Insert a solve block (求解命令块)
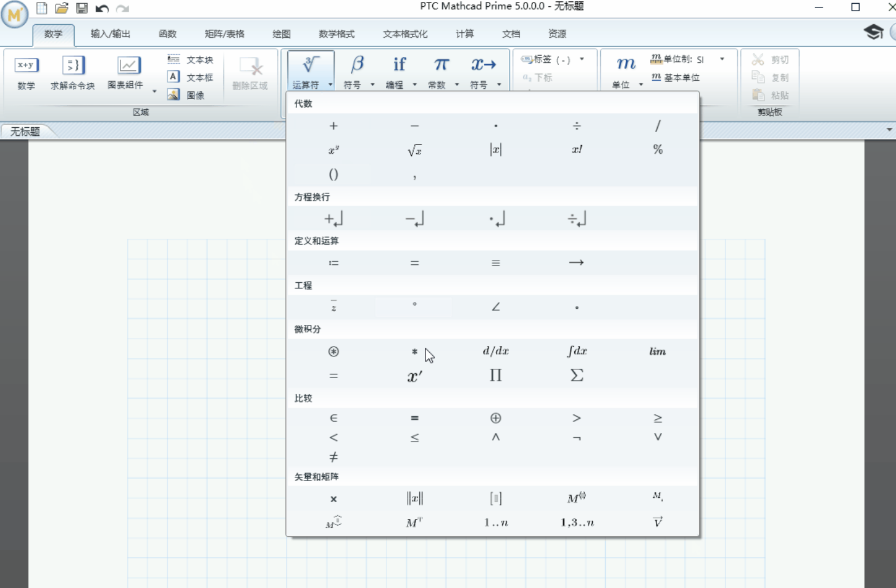Image resolution: width=896 pixels, height=588 pixels. [73, 73]
